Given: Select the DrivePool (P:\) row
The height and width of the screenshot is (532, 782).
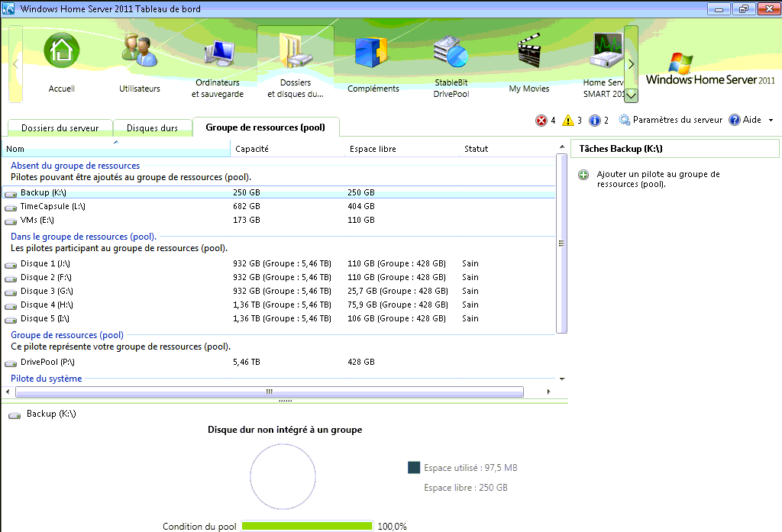Looking at the screenshot, I should pos(278,362).
